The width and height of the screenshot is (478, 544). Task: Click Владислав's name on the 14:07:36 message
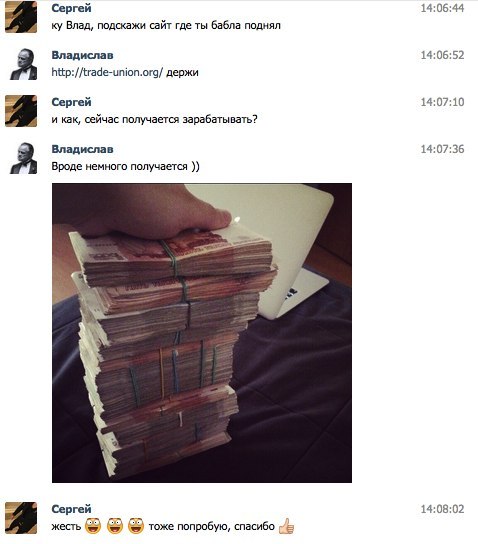click(82, 149)
